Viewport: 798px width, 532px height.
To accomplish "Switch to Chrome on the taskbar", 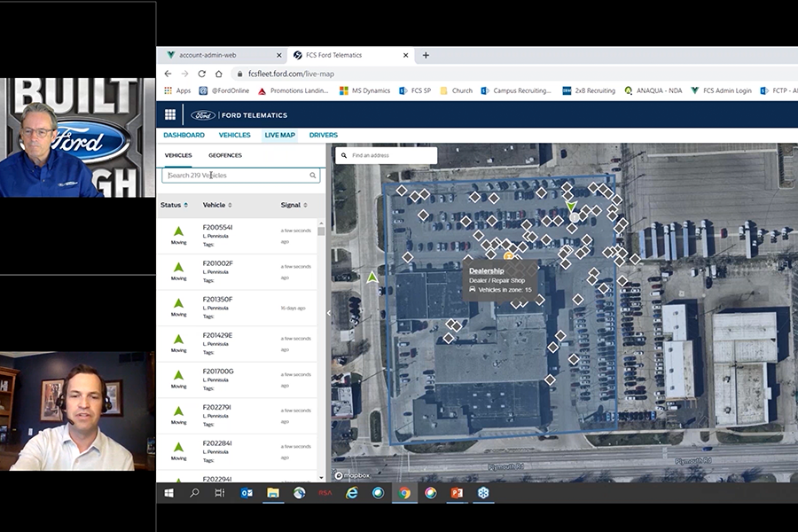I will tap(404, 493).
